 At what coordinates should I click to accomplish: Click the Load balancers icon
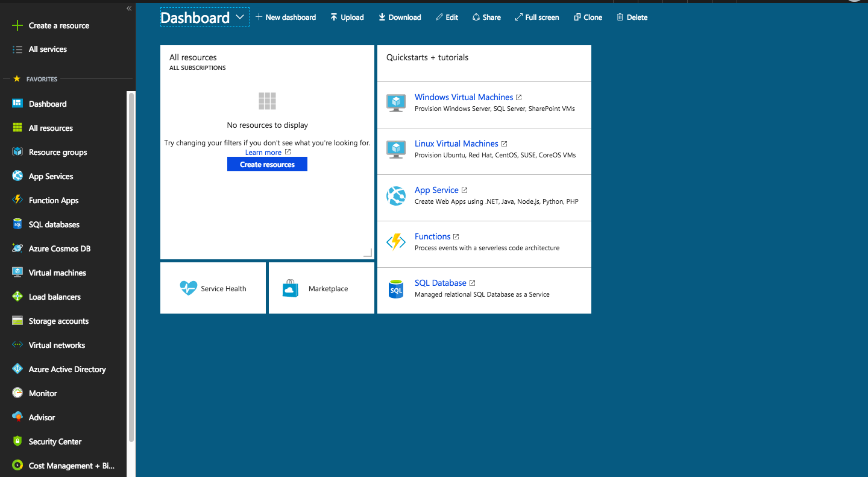pos(17,297)
